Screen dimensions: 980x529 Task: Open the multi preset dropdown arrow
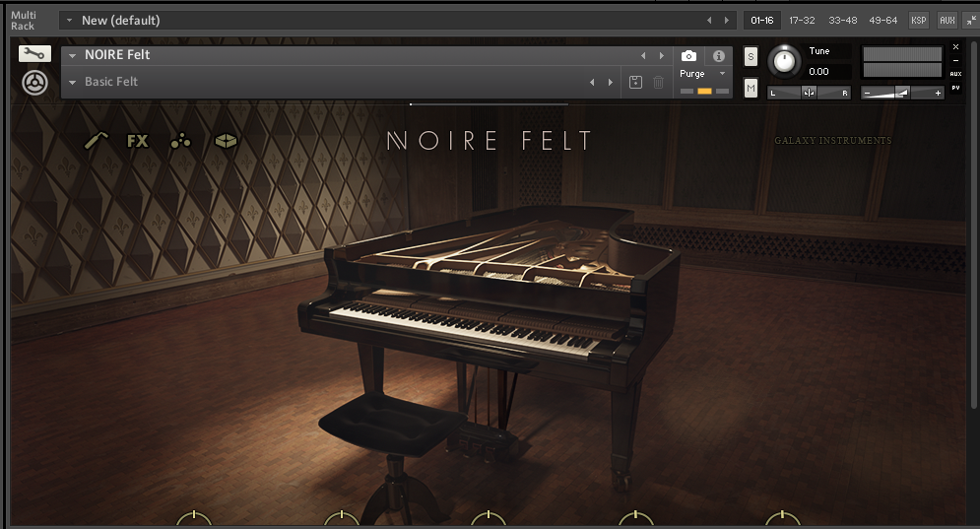(69, 20)
